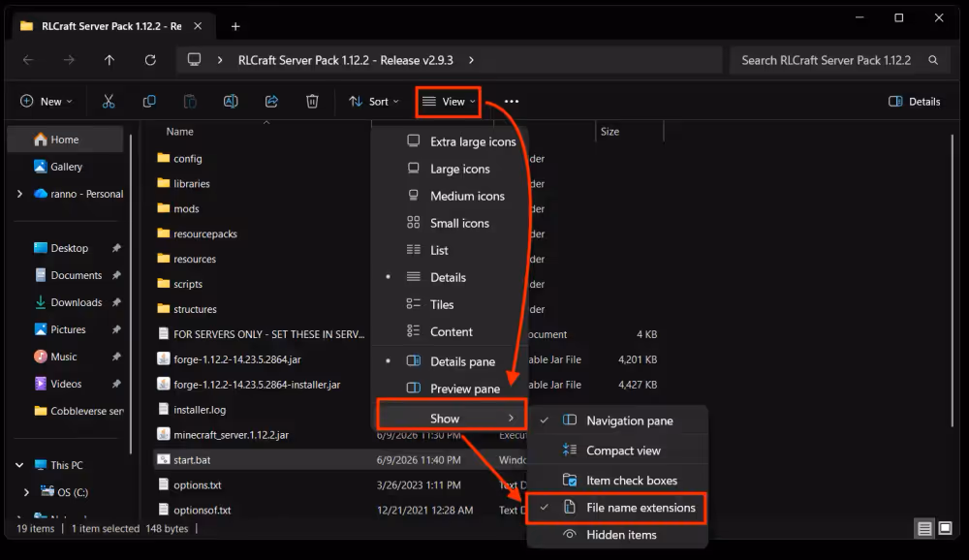Expand the Show submenu
Image resolution: width=969 pixels, height=560 pixels.
452,419
